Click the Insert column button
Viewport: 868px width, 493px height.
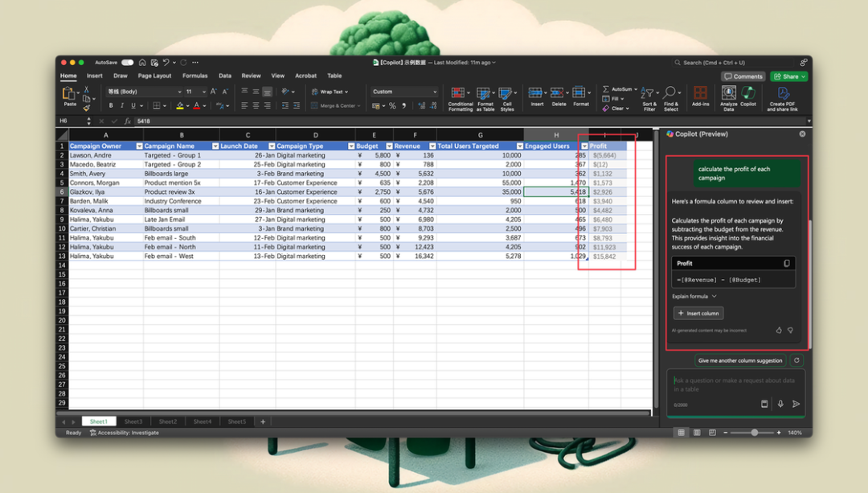point(698,313)
